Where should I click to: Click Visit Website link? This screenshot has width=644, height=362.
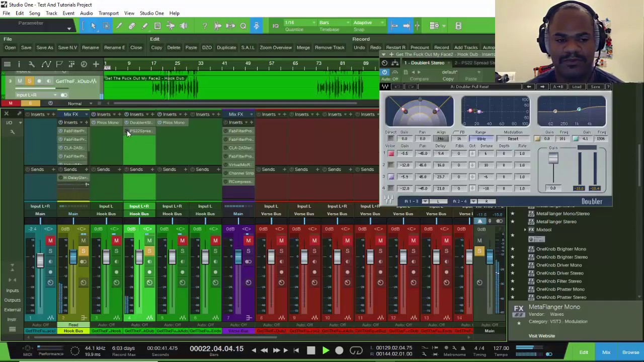click(x=542, y=336)
